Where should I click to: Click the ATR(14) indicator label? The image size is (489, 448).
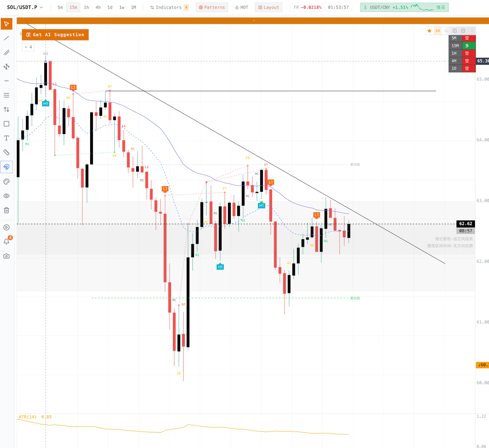click(x=28, y=417)
